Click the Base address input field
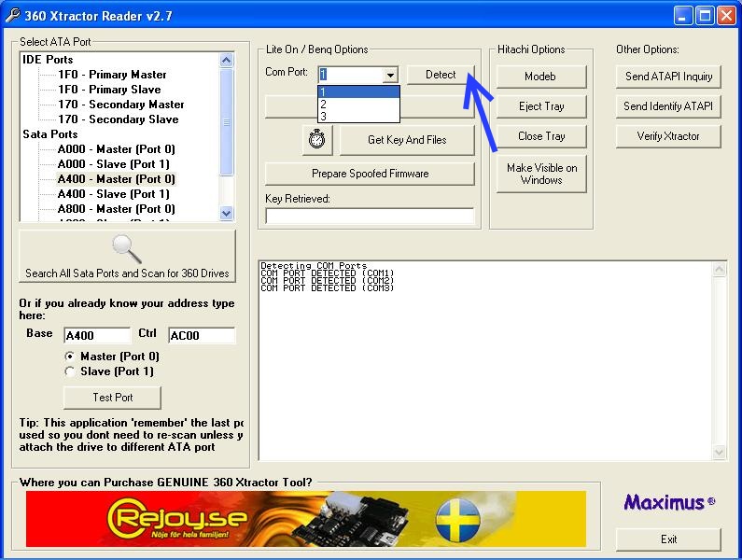Viewport: 742px width, 560px height. pos(97,335)
